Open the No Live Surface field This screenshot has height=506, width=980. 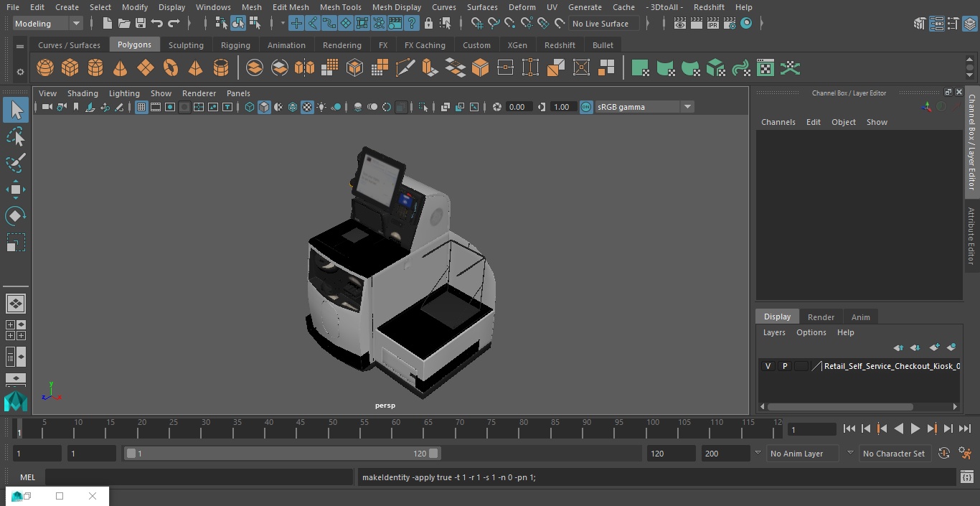[603, 24]
